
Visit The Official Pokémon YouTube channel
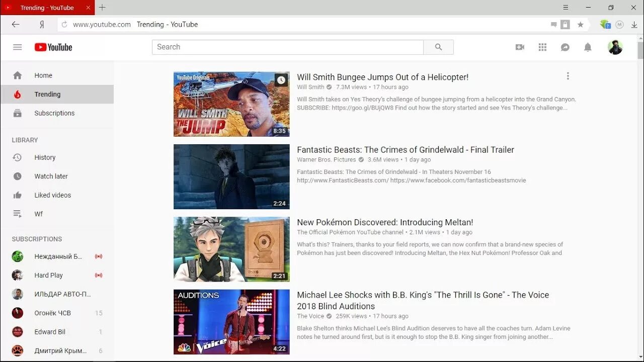pos(350,232)
